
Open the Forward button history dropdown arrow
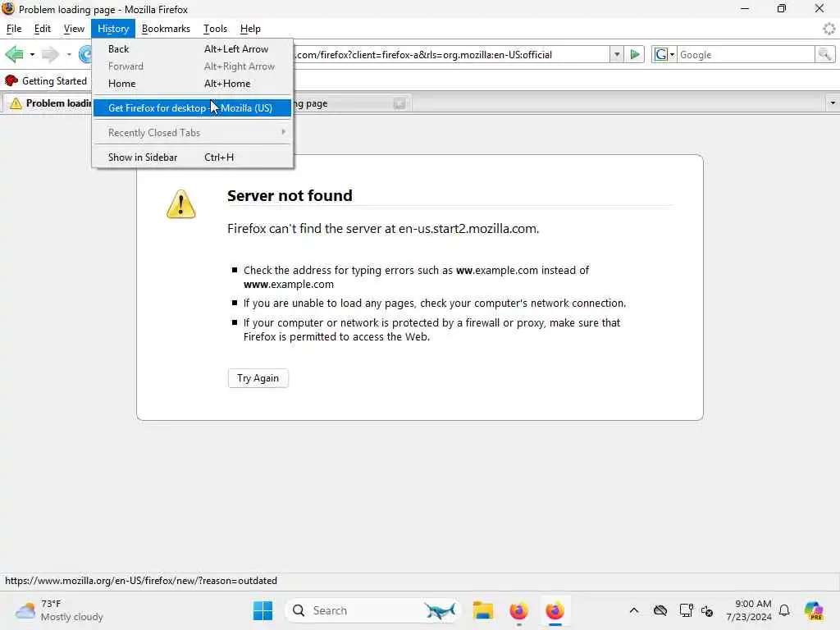click(69, 55)
